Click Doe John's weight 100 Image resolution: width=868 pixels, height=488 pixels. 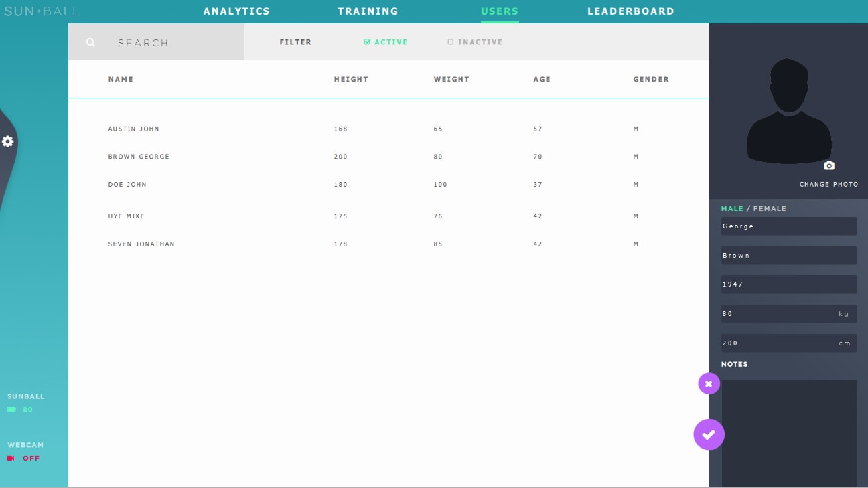[x=440, y=185]
